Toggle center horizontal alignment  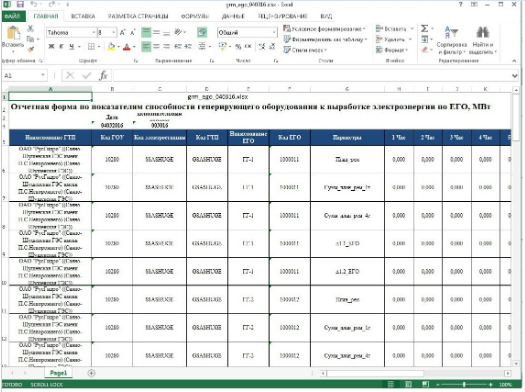(156, 47)
